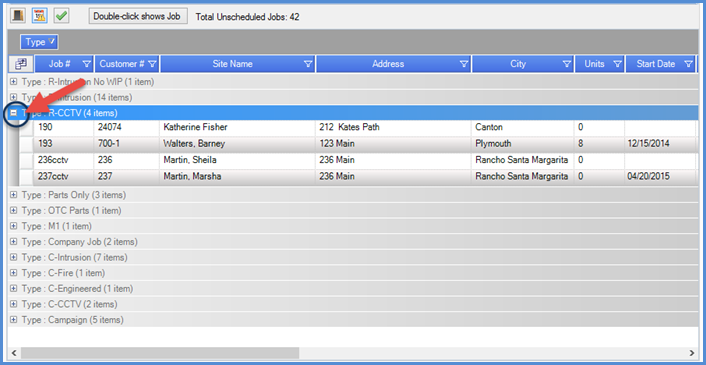Click the 04/20/2015 start date cell

660,176
